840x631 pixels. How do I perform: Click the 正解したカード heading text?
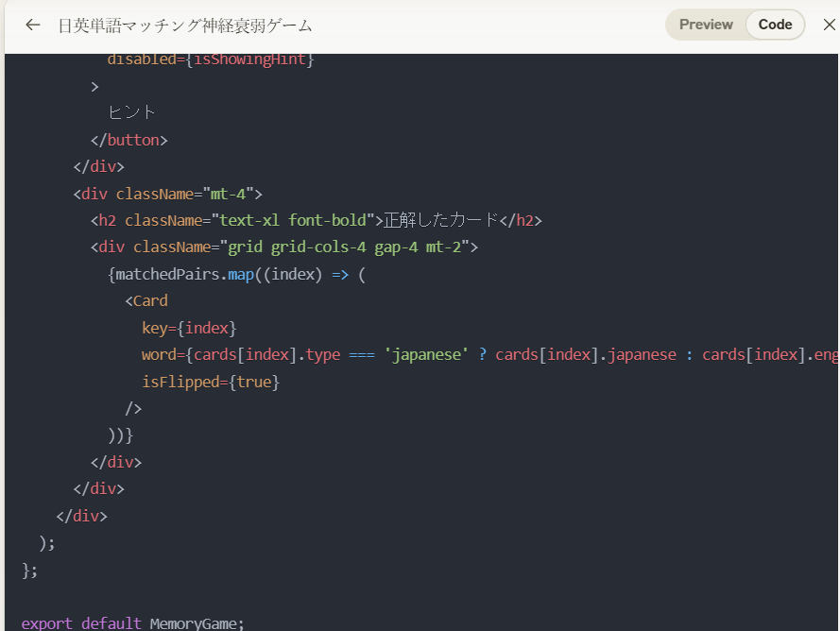tap(440, 220)
